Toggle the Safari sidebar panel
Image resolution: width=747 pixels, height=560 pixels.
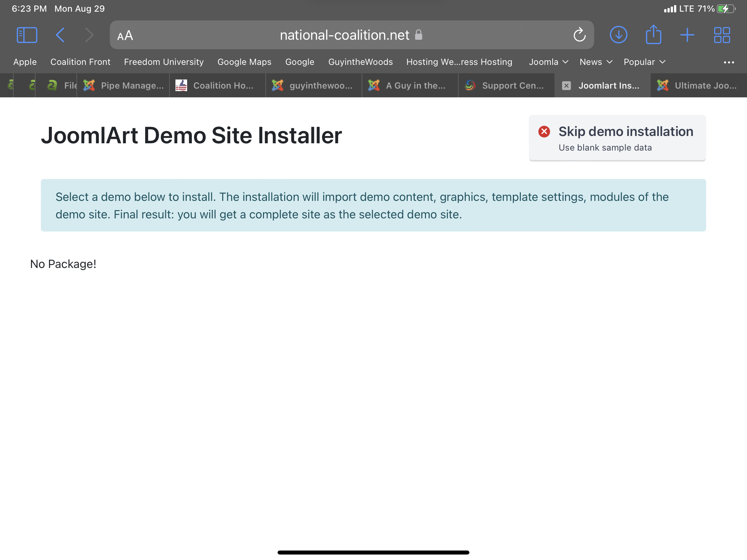click(x=27, y=35)
